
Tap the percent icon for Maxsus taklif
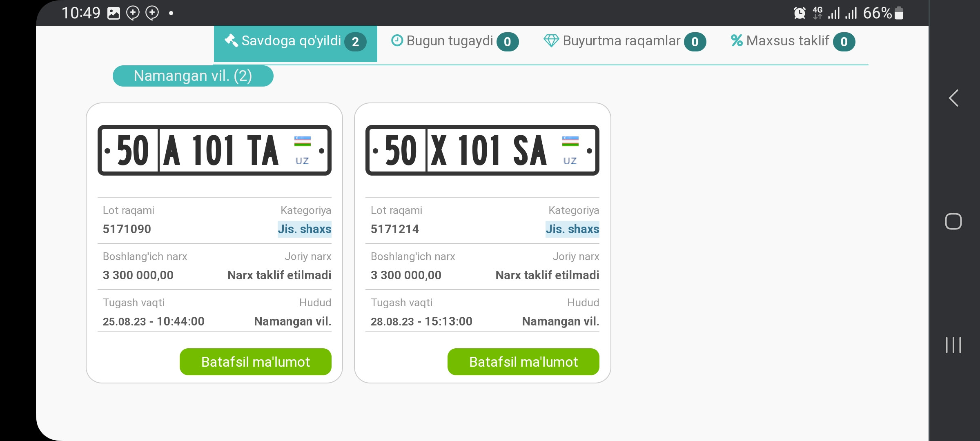[737, 40]
